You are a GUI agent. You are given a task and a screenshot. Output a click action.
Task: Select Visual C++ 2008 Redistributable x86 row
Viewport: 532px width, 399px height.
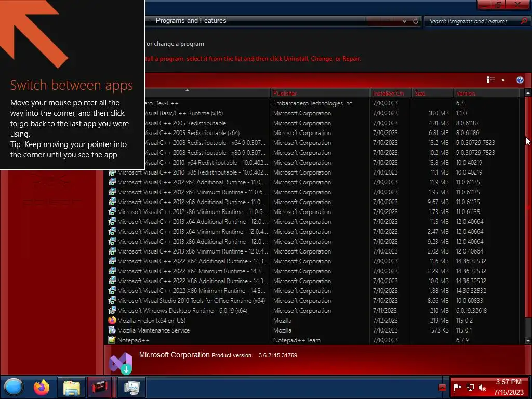[x=332, y=153]
